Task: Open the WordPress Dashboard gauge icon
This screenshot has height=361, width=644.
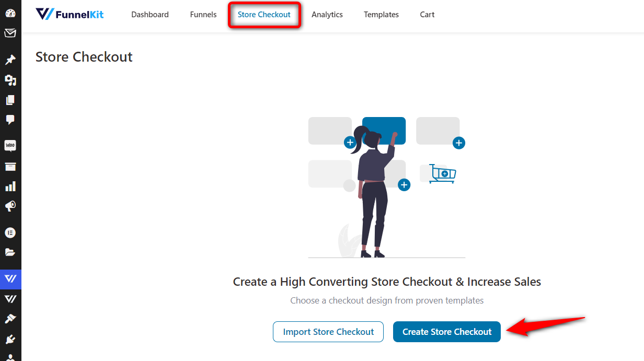Action: pyautogui.click(x=10, y=14)
